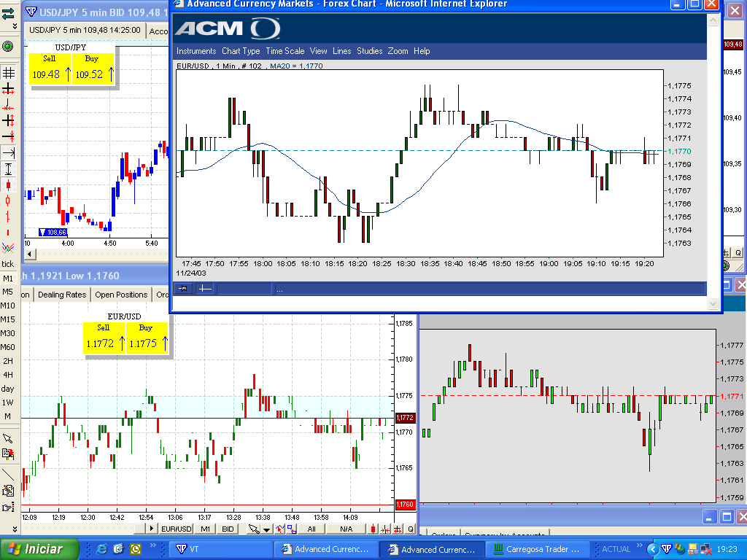This screenshot has height=560, width=747.
Task: Switch to Carregosa Trader taskbar window
Action: (x=538, y=549)
